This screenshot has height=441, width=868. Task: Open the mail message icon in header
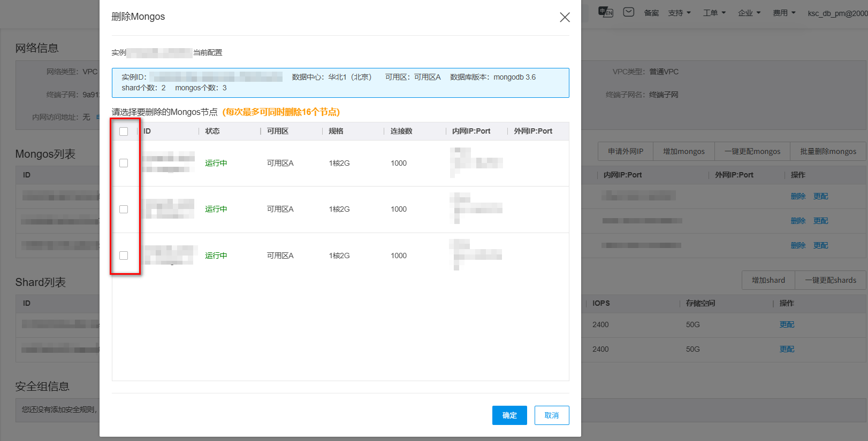(x=629, y=12)
